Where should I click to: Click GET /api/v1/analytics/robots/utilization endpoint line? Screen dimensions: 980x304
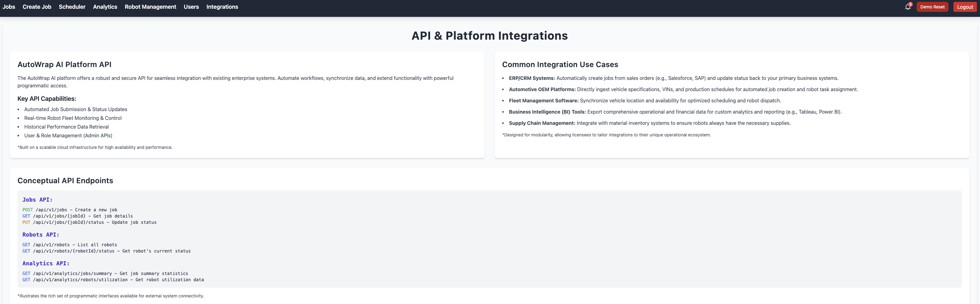coord(113,280)
